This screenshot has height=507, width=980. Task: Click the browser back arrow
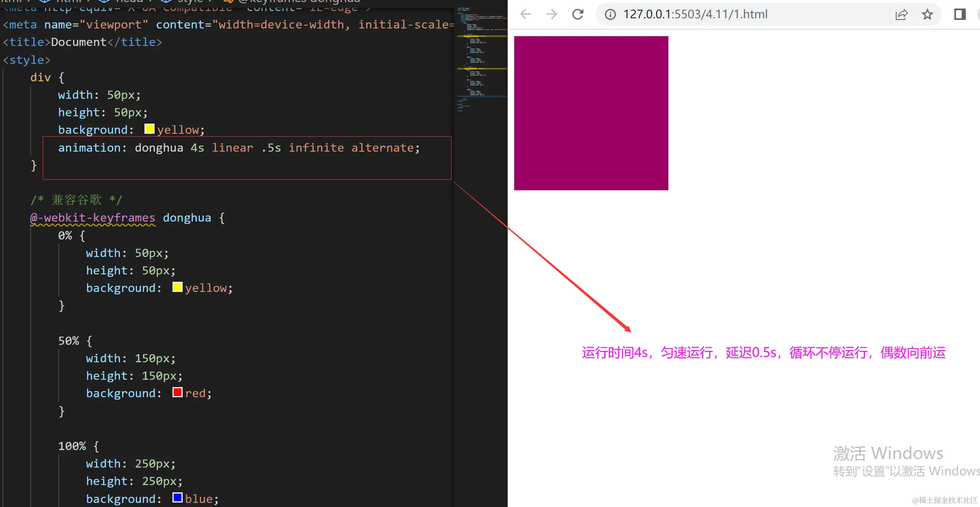(526, 15)
